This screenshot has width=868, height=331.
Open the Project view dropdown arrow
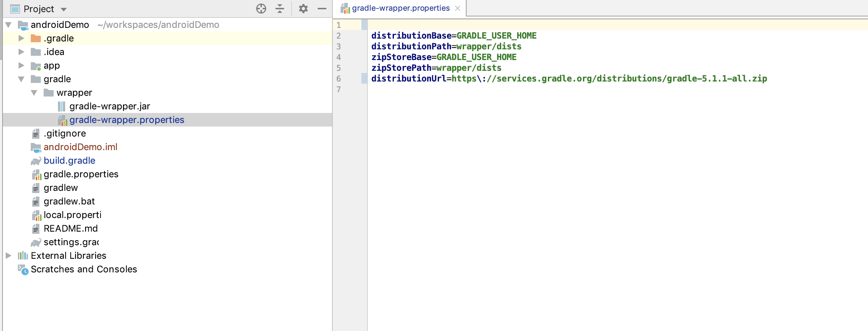(x=64, y=9)
